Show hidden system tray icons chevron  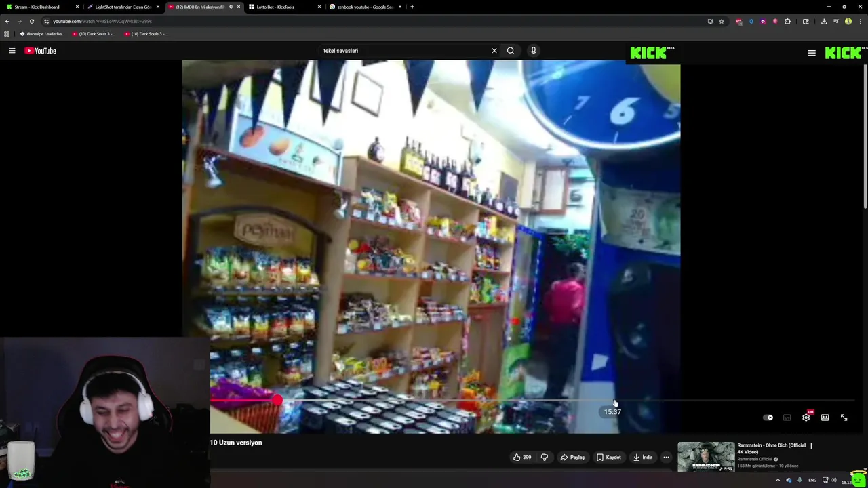click(778, 480)
